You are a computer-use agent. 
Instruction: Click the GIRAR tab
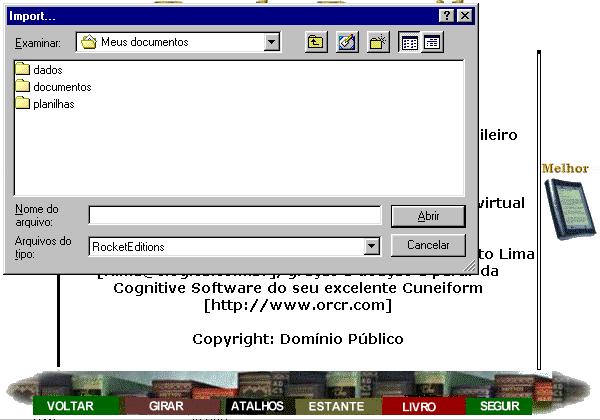pyautogui.click(x=166, y=407)
